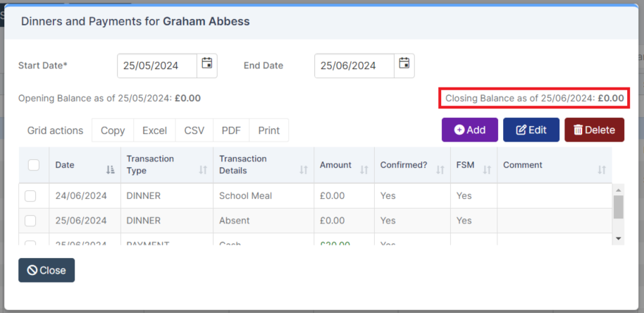Screen dimensions: 644x313
Task: Sort by Amount column arrows
Action: tap(364, 170)
